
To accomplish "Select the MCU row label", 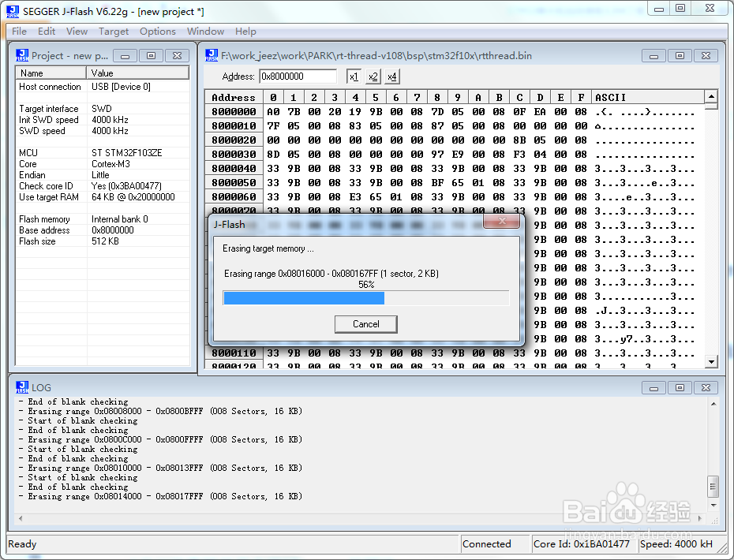I will tap(28, 153).
